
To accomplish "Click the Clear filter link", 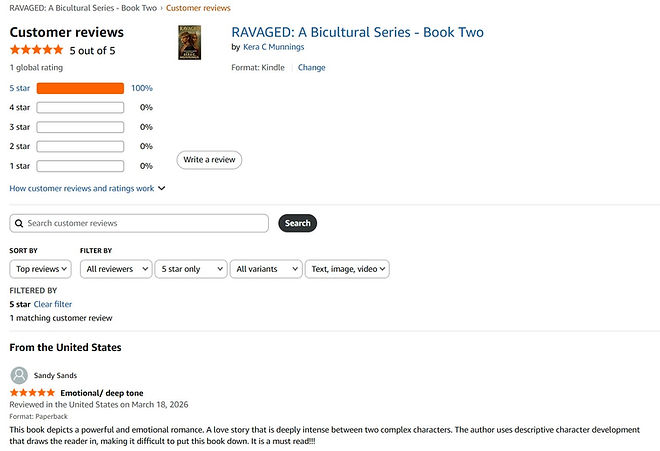I will tap(53, 304).
